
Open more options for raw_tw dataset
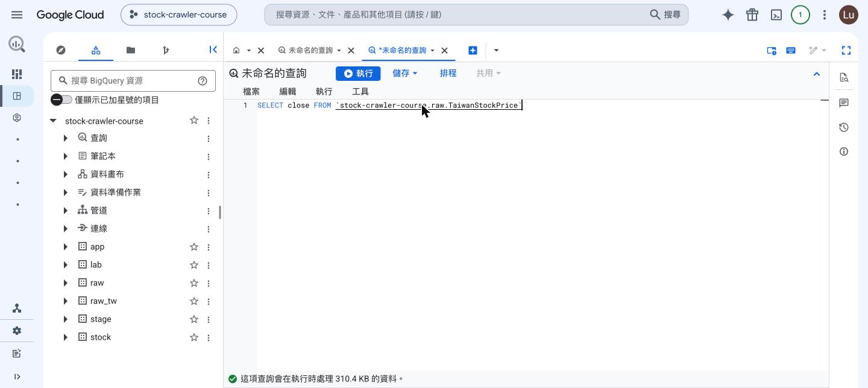point(209,301)
